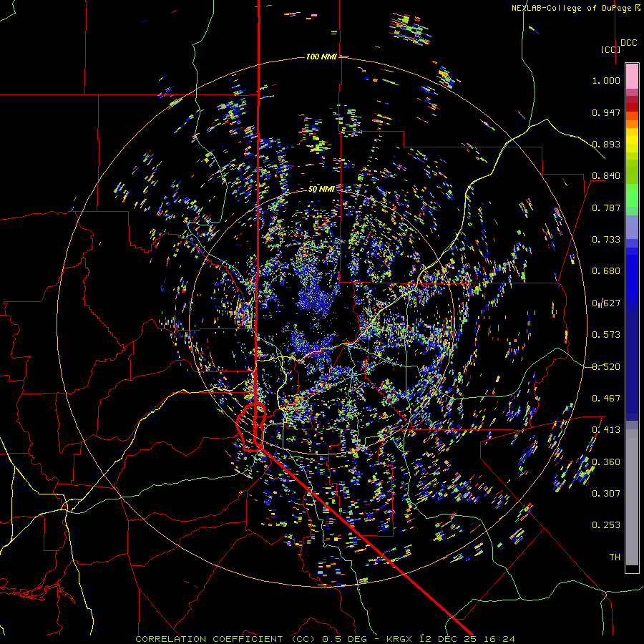
Task: Click the 50 NMI range ring label
Action: 321,190
